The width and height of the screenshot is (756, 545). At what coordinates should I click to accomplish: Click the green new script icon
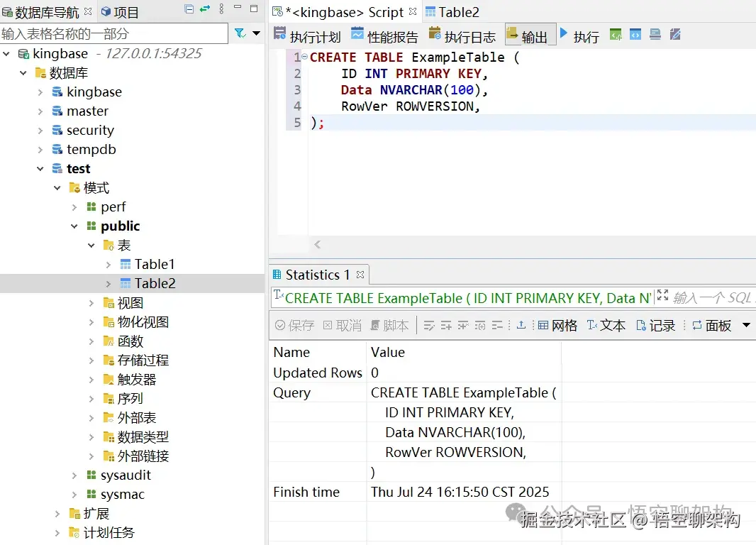point(616,35)
